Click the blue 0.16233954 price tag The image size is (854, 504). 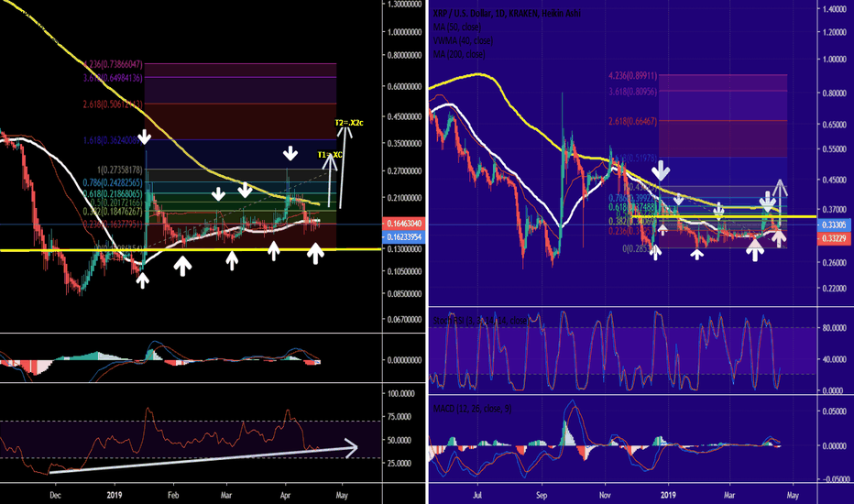pyautogui.click(x=403, y=237)
